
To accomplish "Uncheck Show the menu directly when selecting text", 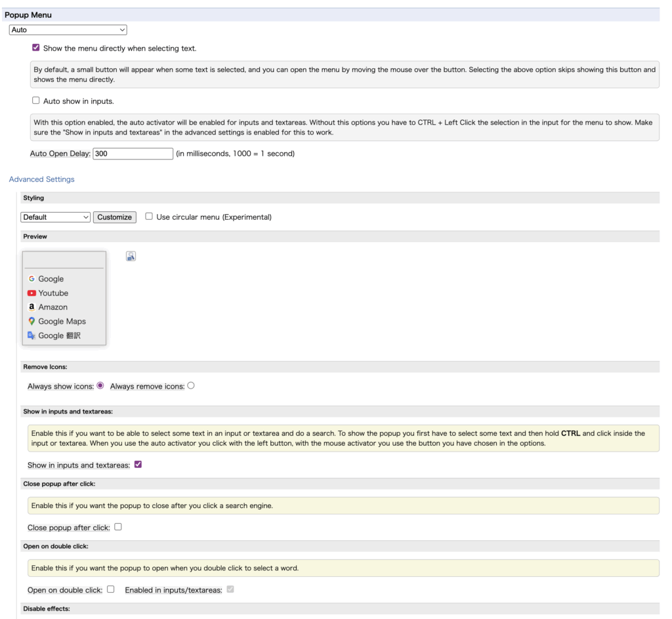I will (36, 48).
